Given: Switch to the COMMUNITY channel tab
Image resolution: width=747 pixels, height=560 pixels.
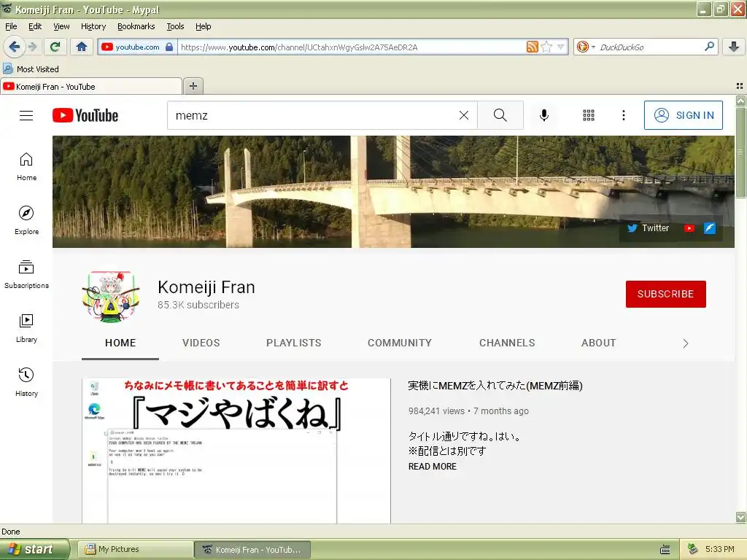Looking at the screenshot, I should 400,343.
